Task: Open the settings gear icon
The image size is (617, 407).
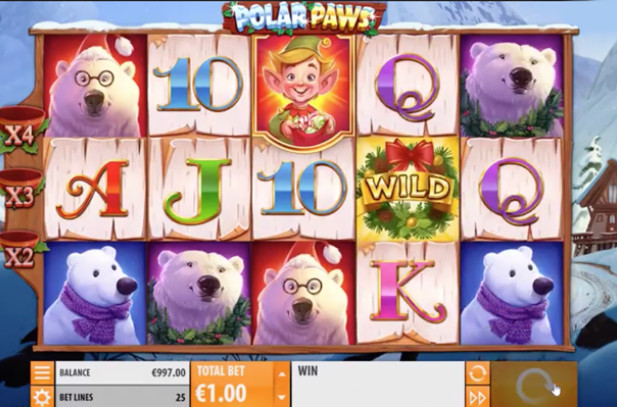Action: click(x=42, y=396)
